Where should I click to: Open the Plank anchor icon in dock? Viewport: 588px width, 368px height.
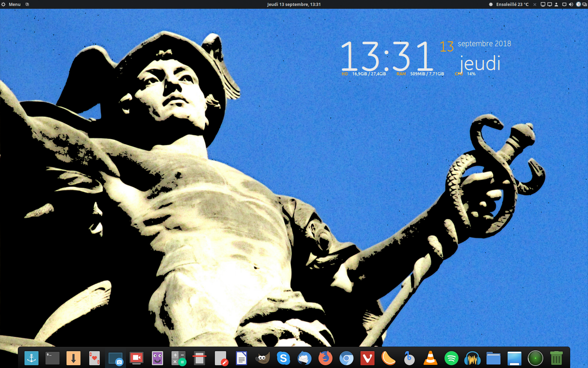tap(31, 358)
